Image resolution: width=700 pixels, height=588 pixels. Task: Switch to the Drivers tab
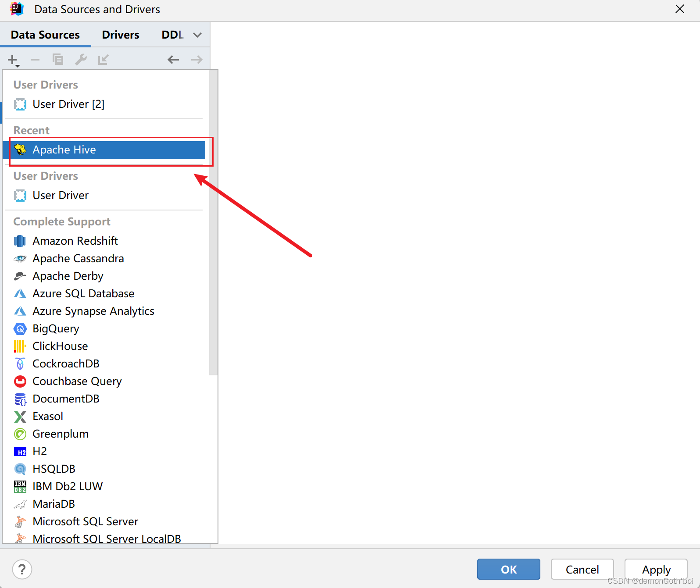[x=121, y=35]
